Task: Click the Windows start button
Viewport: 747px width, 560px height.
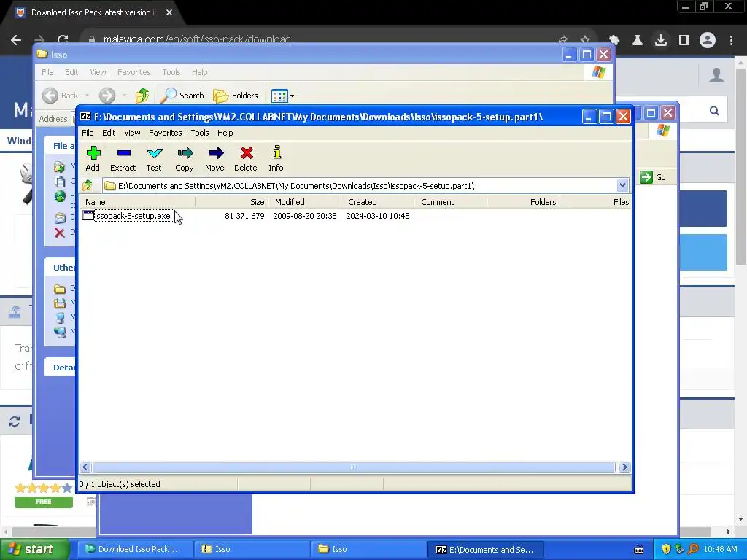Action: point(34,549)
